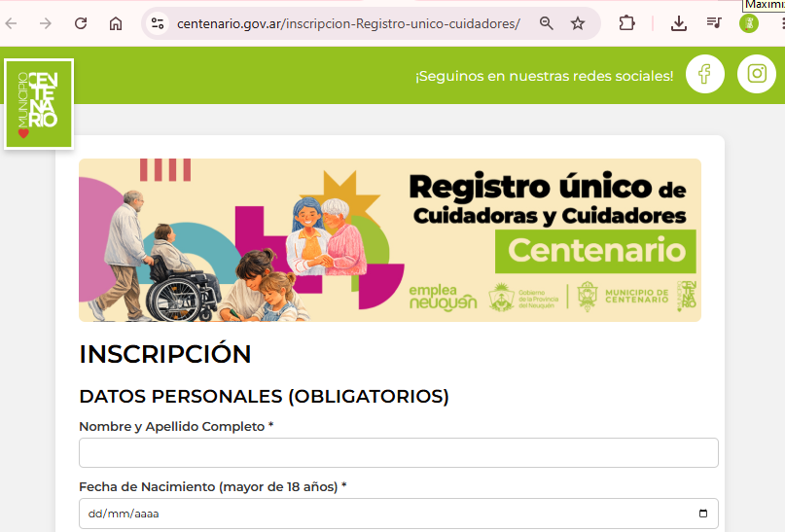The image size is (785, 532).
Task: Go forward to the next page
Action: coord(46,23)
